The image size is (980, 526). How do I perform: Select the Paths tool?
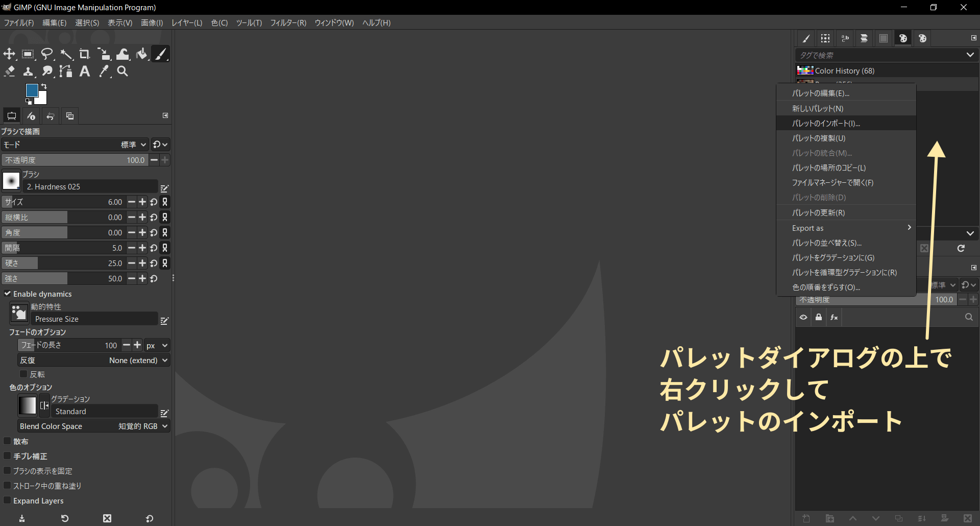point(66,71)
